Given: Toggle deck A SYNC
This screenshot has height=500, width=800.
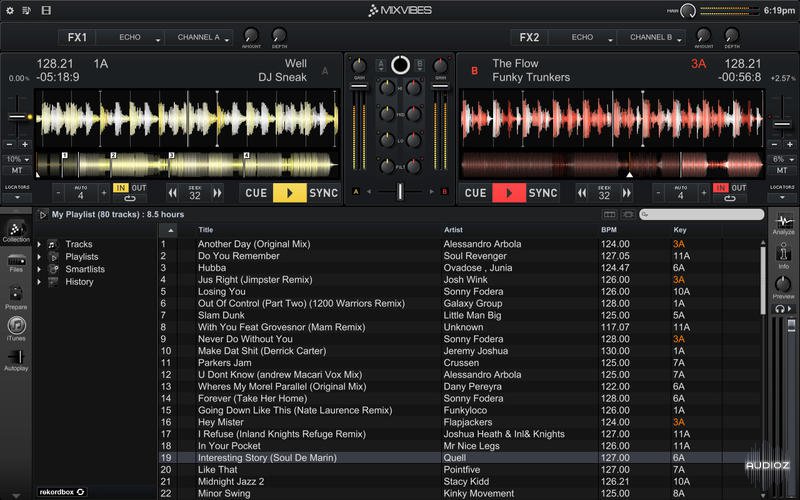Looking at the screenshot, I should [x=323, y=193].
